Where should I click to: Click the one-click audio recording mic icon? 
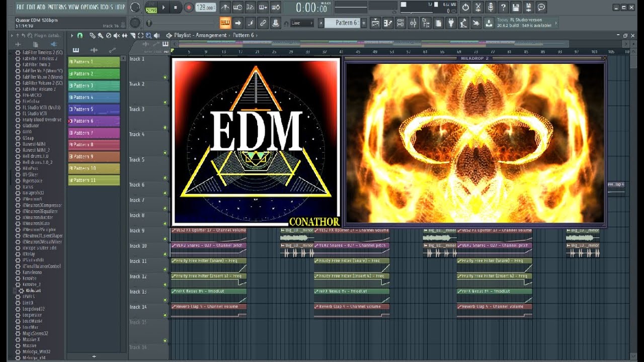pyautogui.click(x=491, y=8)
